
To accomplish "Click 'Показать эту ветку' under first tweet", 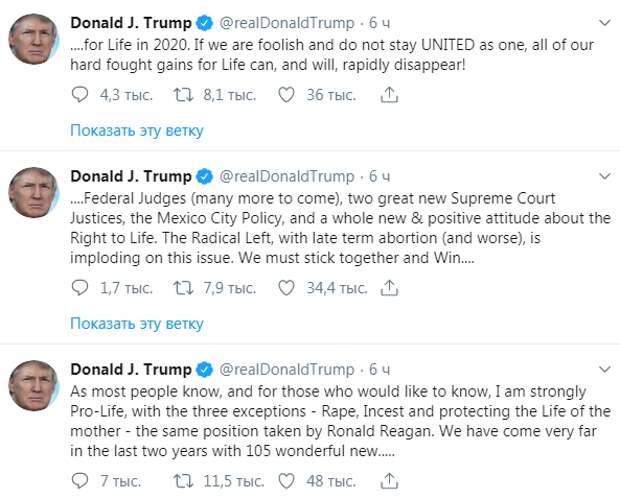I will pyautogui.click(x=137, y=130).
